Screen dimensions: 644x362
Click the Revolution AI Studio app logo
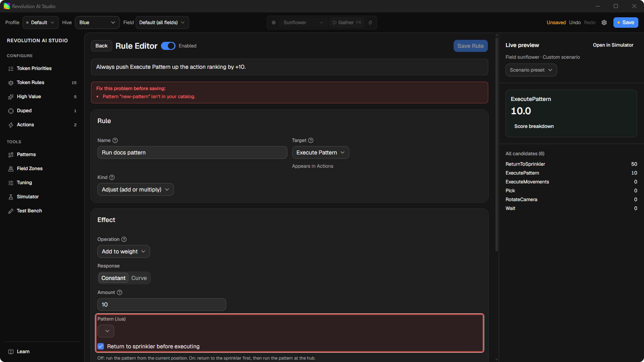tap(7, 6)
